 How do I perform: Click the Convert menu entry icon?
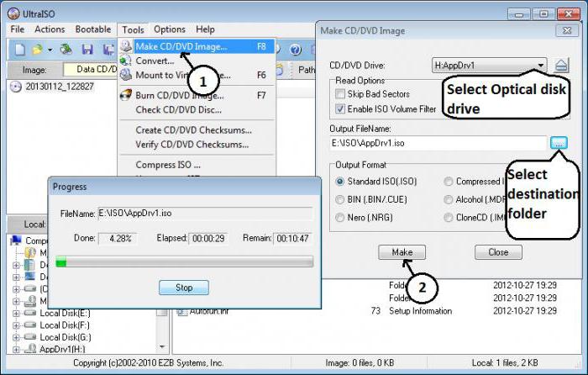coord(126,61)
